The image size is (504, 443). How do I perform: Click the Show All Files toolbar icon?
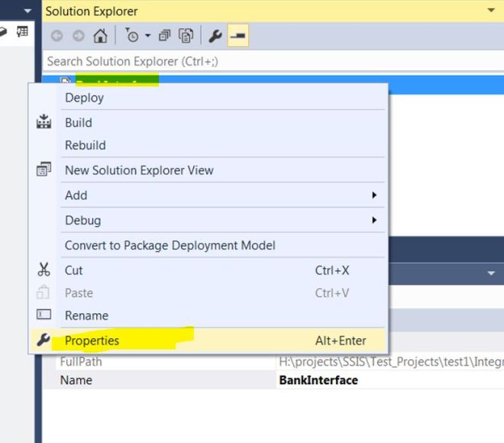coord(186,36)
